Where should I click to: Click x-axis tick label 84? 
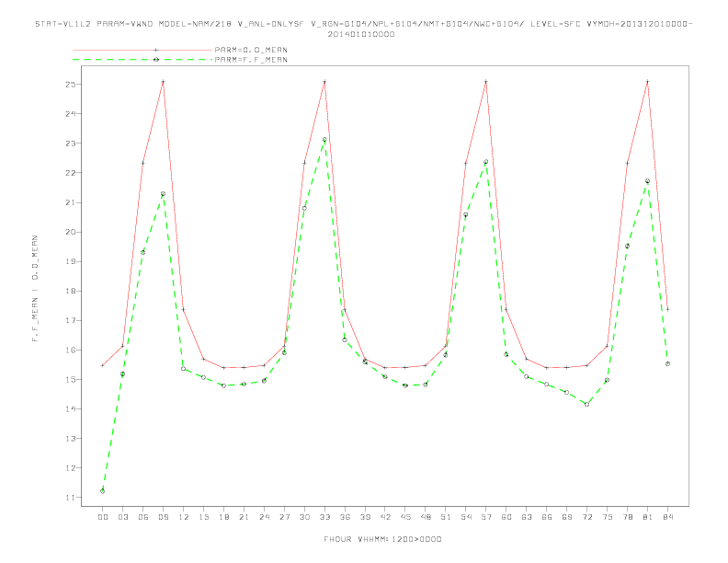click(667, 517)
